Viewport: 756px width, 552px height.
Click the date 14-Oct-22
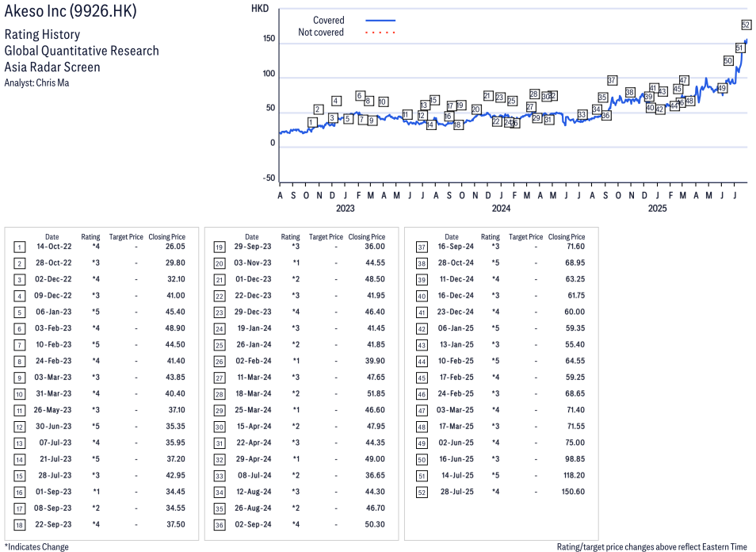pos(54,247)
